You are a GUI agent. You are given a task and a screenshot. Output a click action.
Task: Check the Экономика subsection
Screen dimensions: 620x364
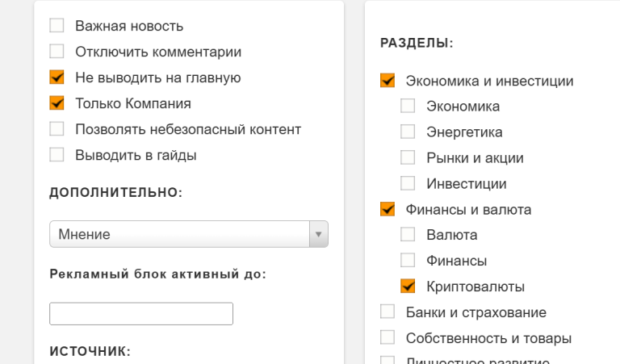(408, 106)
